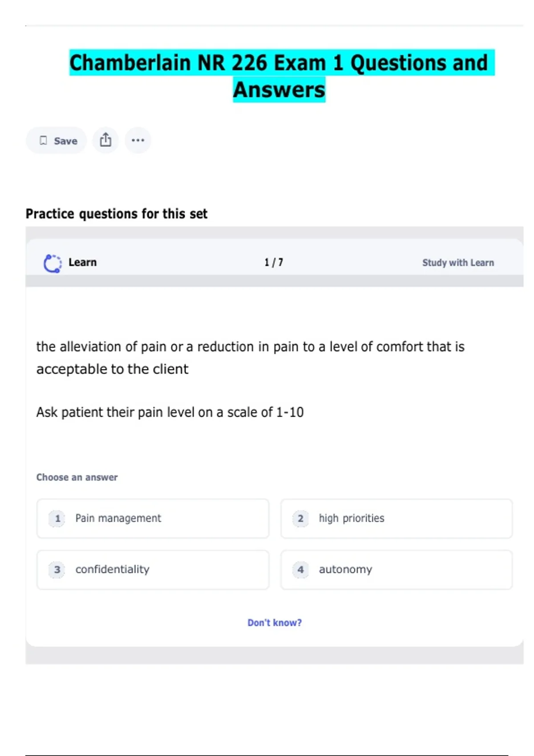Image resolution: width=534 pixels, height=756 pixels.
Task: Select answer option autonomy
Action: pos(396,570)
